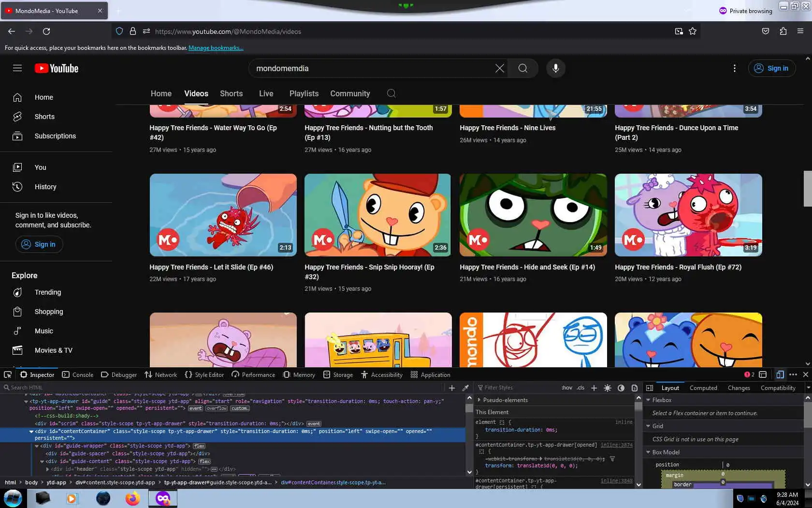Search within the MondoMedia channel
The image size is (812, 508).
[391, 93]
